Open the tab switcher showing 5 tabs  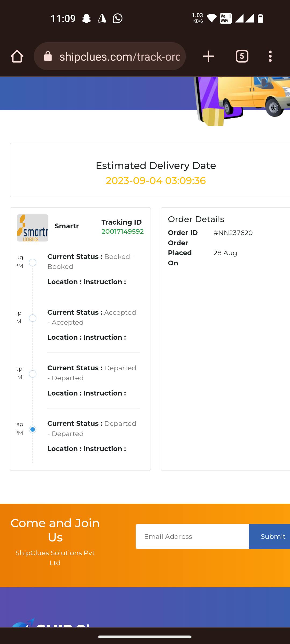(x=242, y=57)
